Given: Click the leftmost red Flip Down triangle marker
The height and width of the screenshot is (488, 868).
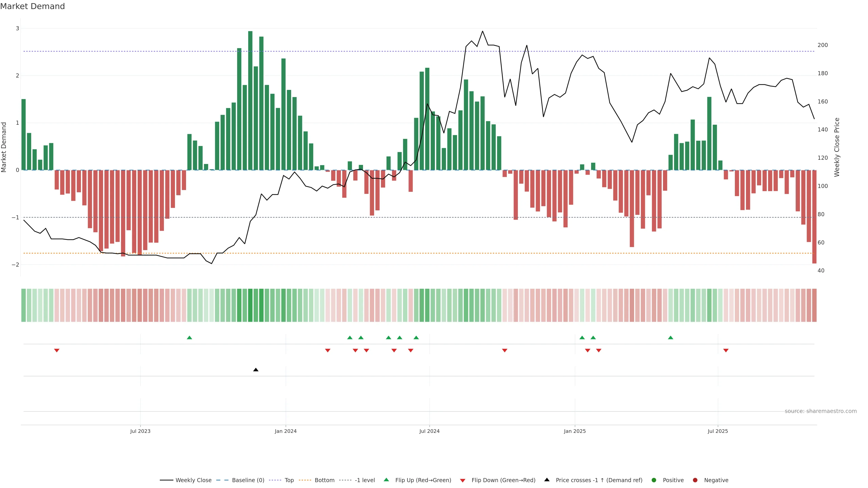Looking at the screenshot, I should [57, 351].
